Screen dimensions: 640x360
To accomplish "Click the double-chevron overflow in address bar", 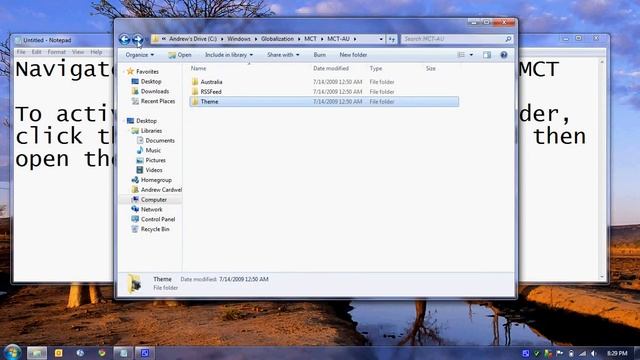I will pos(164,39).
